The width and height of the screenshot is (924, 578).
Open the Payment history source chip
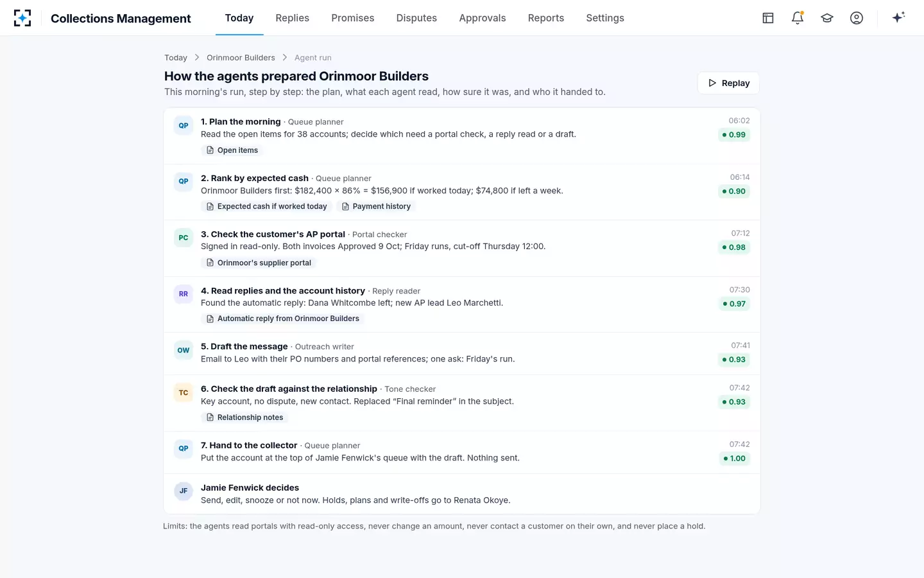pyautogui.click(x=376, y=206)
